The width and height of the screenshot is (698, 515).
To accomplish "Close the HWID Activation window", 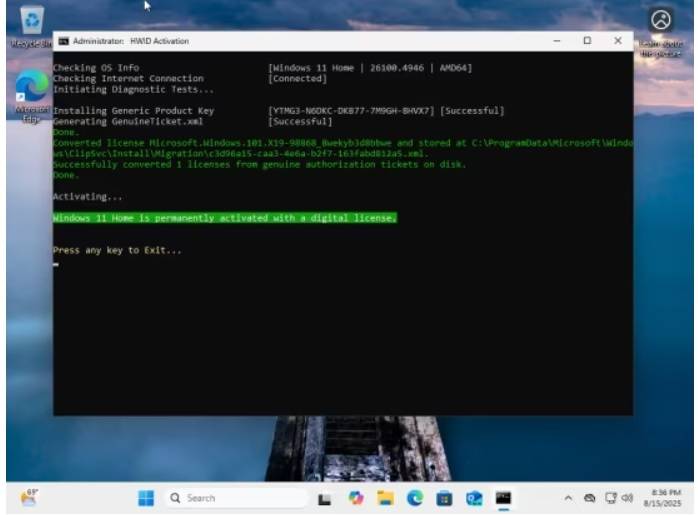I will (618, 41).
